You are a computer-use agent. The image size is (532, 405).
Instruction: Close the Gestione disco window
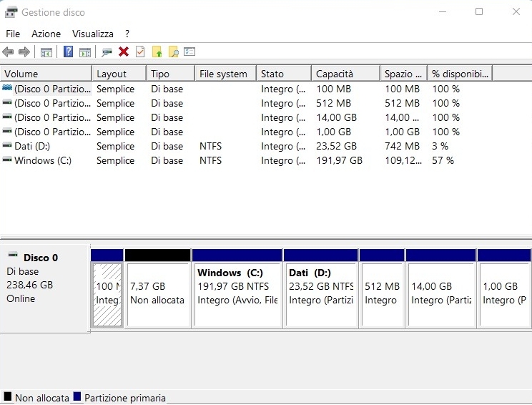pos(516,12)
